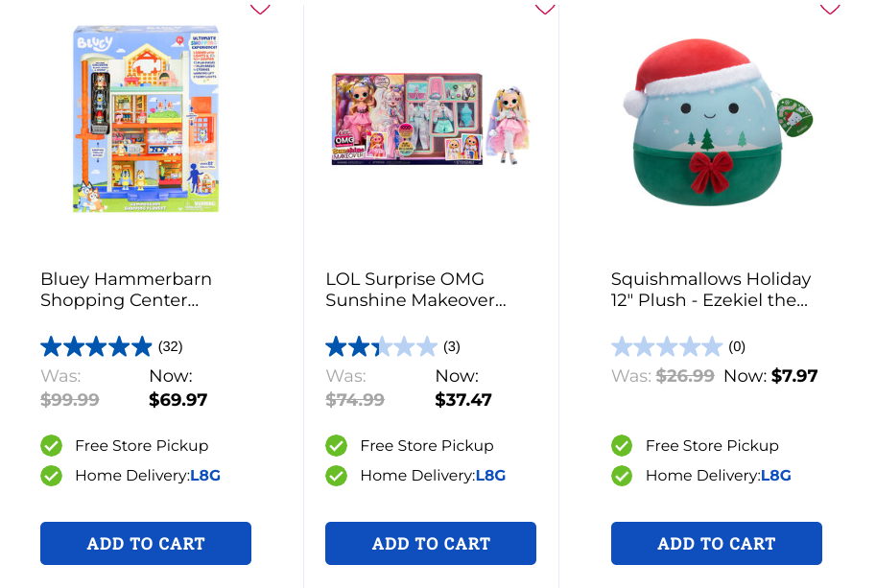The width and height of the screenshot is (876, 588).
Task: Click L8G delivery code for Squishmallows
Action: click(x=776, y=476)
